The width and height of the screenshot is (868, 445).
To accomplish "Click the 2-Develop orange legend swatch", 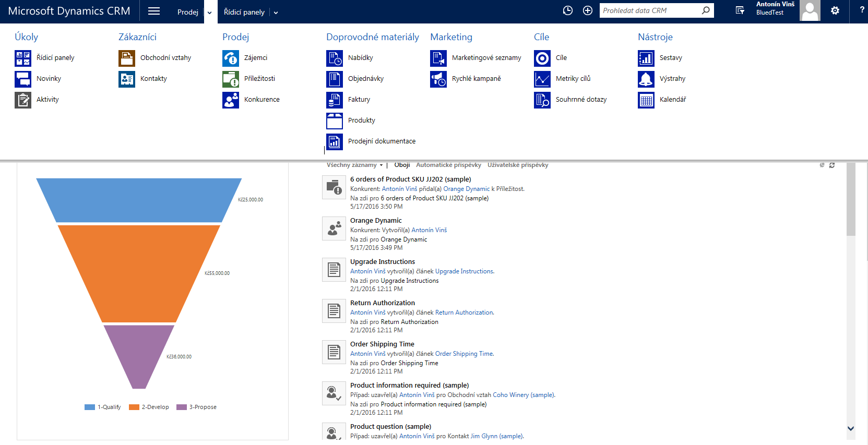I will pyautogui.click(x=134, y=407).
